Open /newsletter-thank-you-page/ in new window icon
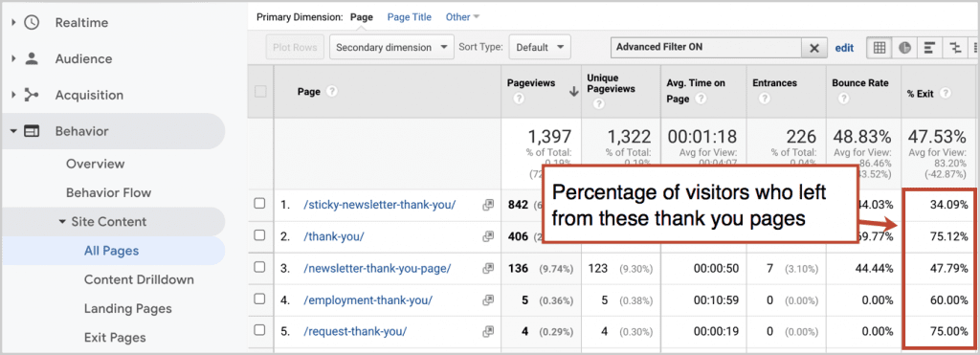 click(488, 268)
